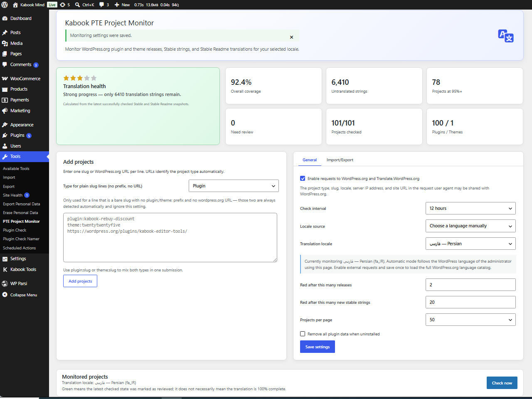Open the Check interval dropdown

470,208
